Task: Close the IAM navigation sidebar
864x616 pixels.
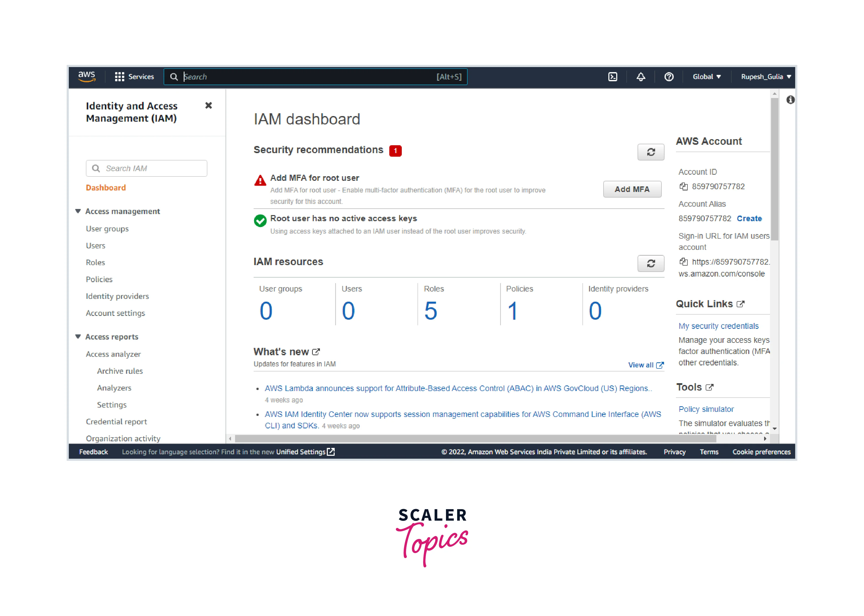Action: pos(208,105)
